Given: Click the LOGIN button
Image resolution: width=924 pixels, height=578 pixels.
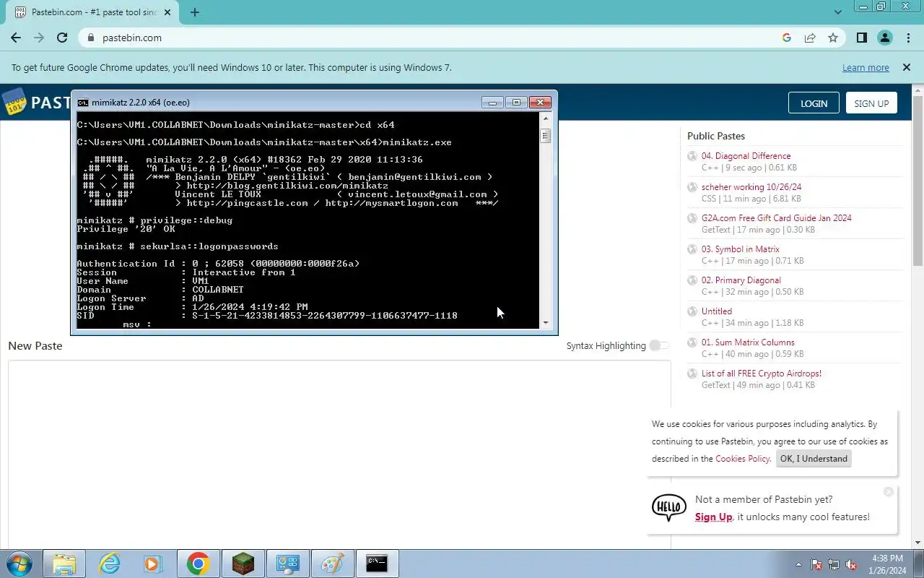Looking at the screenshot, I should pos(814,103).
